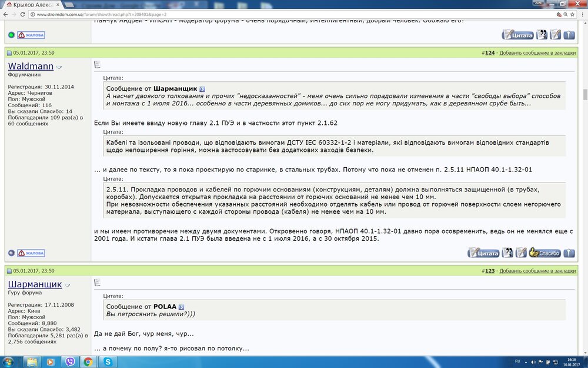Click text 'Гуру форума' under Шарманщик
The width and height of the screenshot is (588, 368).
pyautogui.click(x=25, y=293)
